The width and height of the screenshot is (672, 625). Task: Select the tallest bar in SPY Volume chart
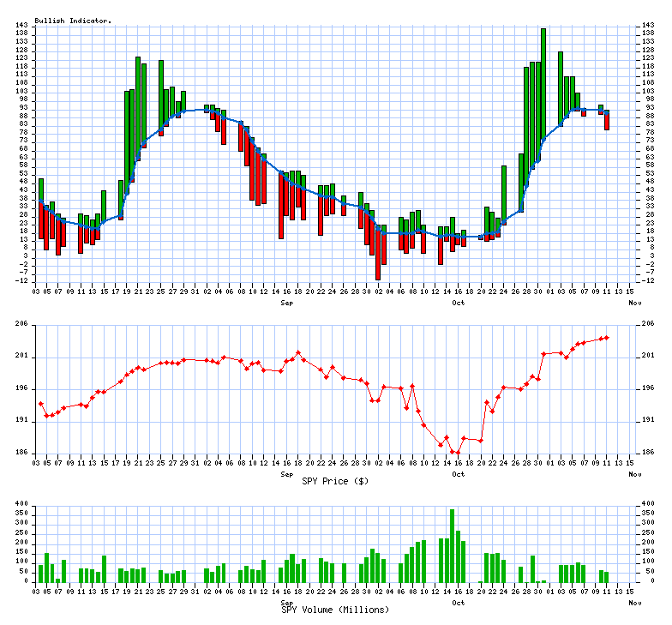(x=452, y=545)
